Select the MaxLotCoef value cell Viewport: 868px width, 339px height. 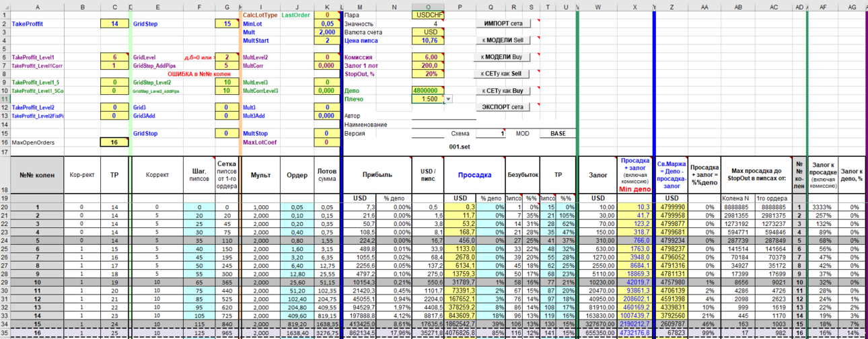point(327,143)
